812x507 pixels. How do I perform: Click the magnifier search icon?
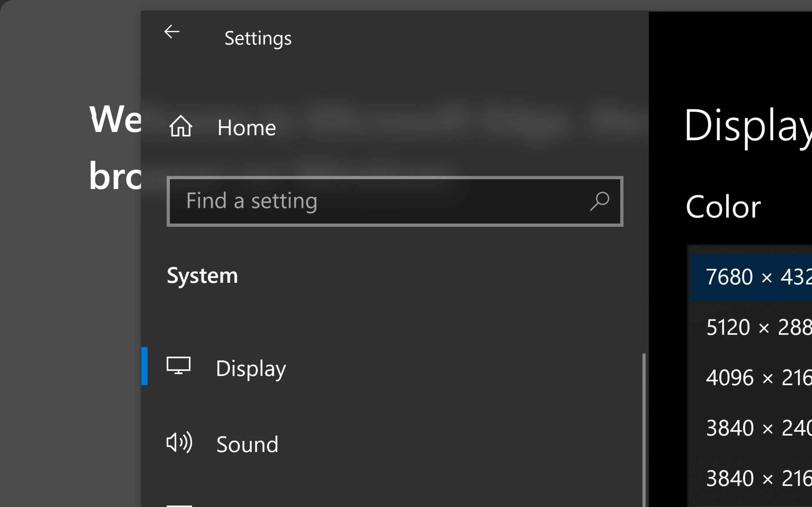[599, 201]
